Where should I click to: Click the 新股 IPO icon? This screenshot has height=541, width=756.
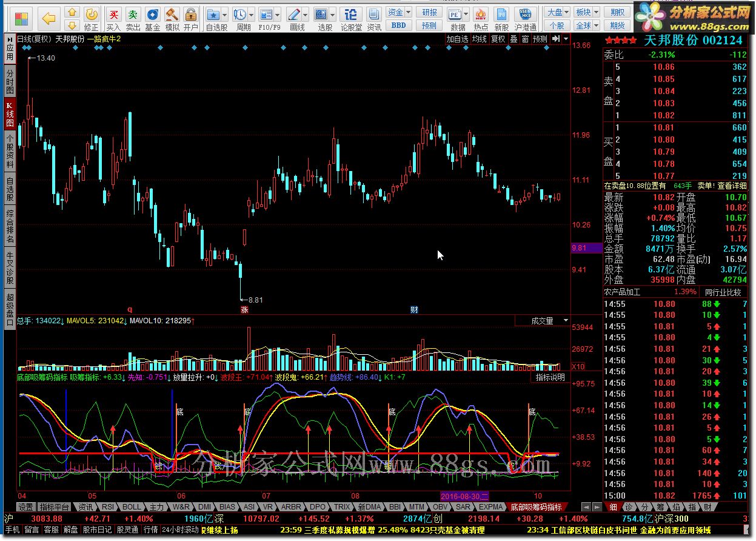tap(501, 18)
